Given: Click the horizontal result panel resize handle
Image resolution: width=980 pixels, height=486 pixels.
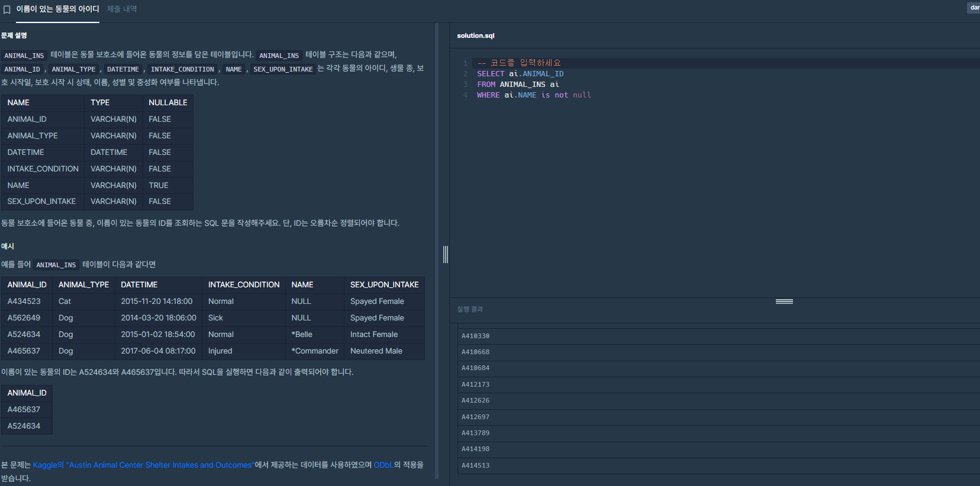Looking at the screenshot, I should click(784, 302).
